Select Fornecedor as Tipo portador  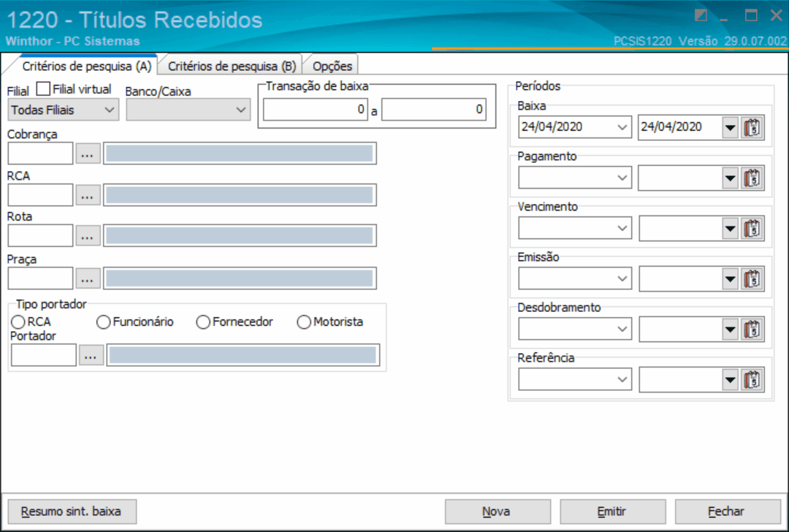203,322
